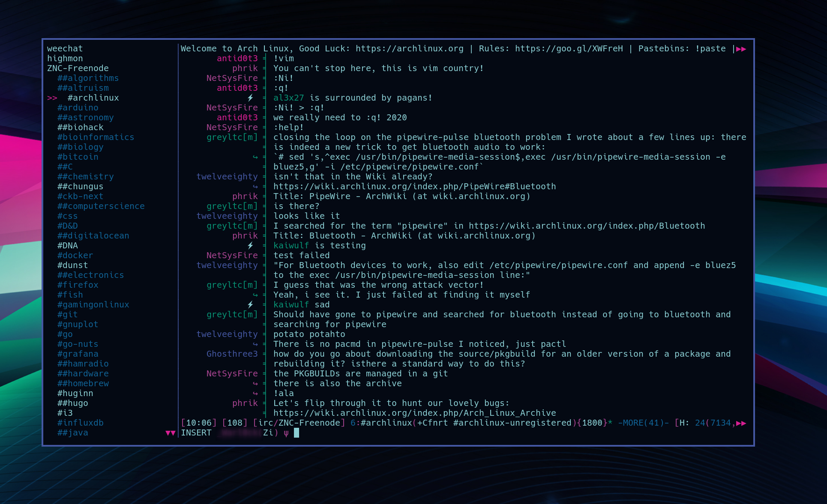Click the continuation arrow beside the !ala line
Viewport: 827px width, 504px height.
(x=255, y=394)
